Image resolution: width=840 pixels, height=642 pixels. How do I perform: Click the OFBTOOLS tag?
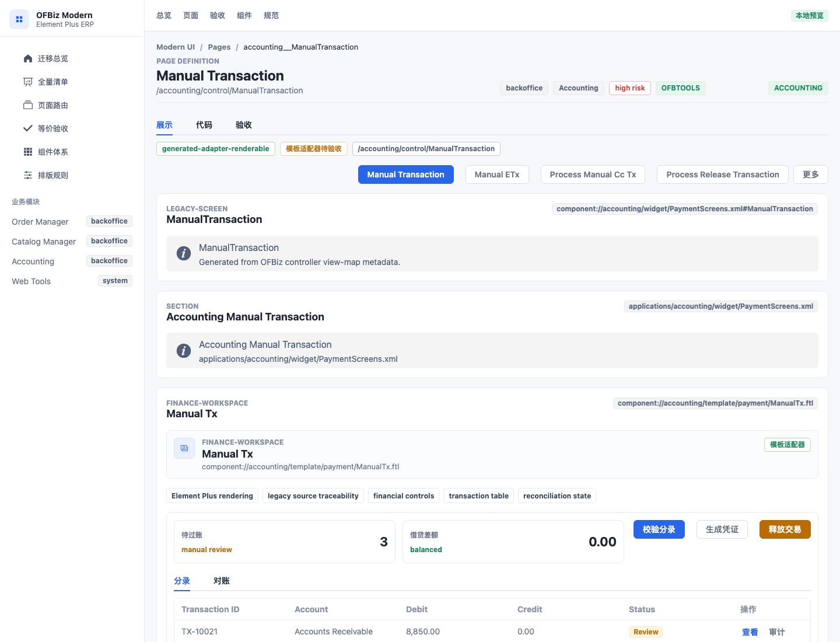pos(681,88)
